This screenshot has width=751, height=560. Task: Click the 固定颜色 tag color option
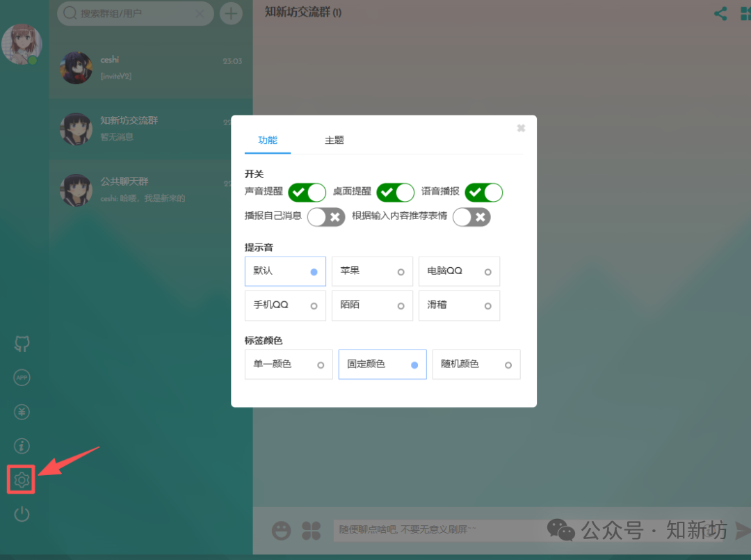pos(382,364)
